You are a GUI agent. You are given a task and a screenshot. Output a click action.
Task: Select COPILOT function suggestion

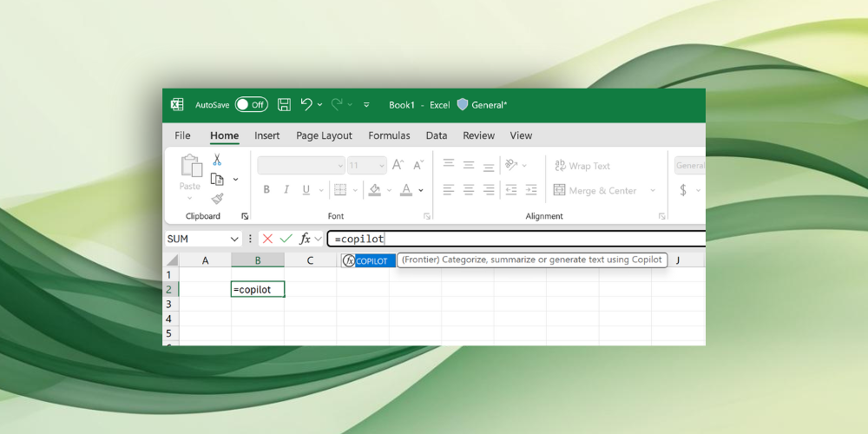tap(368, 260)
